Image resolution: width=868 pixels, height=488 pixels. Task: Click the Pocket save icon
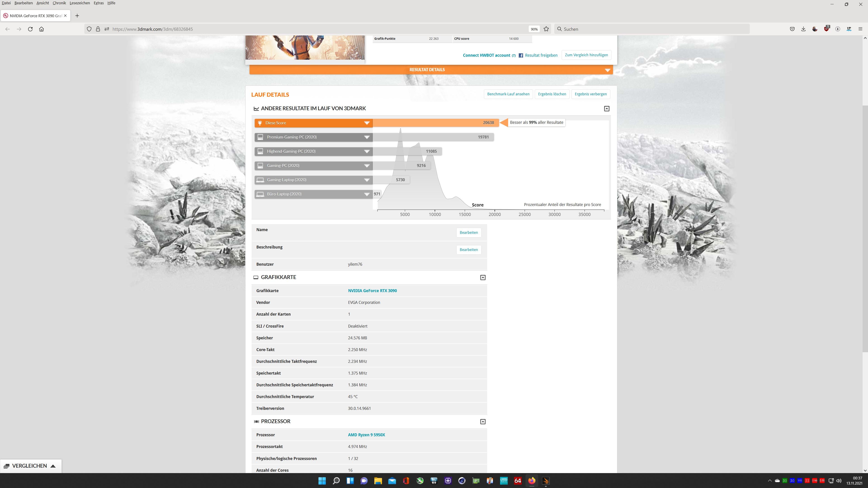tap(792, 29)
